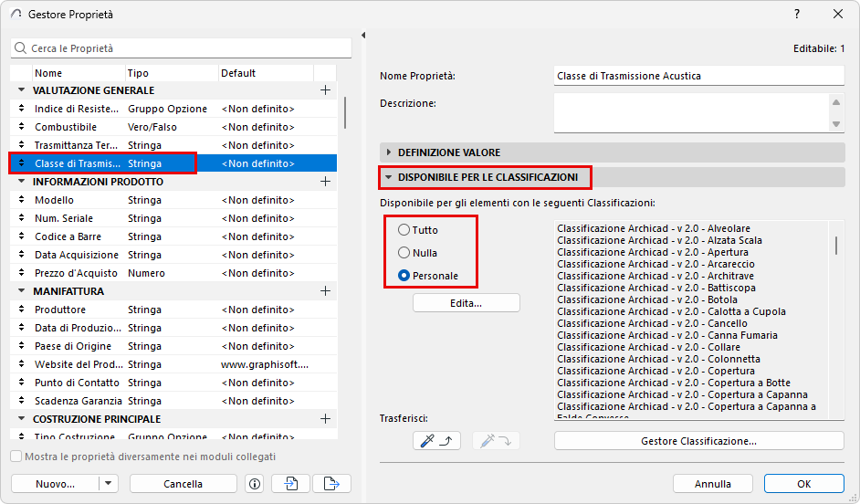Click reorder handle of Produttore row
The height and width of the screenshot is (504, 860).
(x=21, y=310)
